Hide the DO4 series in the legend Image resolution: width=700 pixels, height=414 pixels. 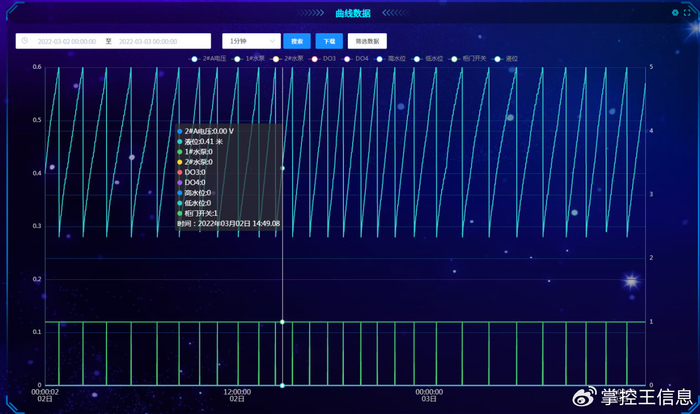tap(360, 59)
